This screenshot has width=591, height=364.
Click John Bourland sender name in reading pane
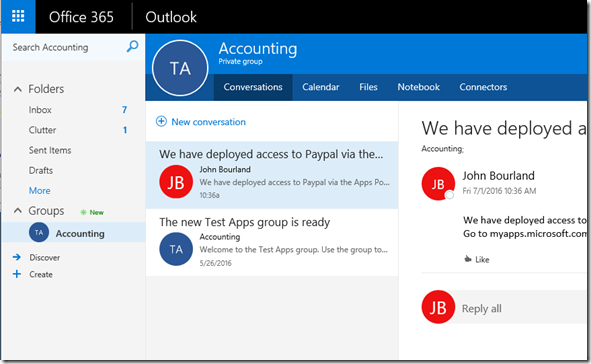[498, 176]
